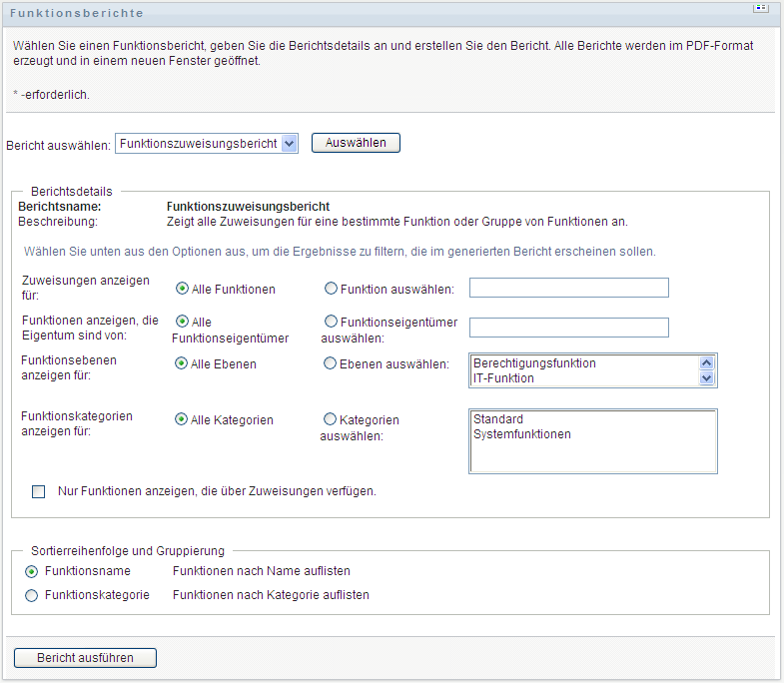
Task: Click the Funktion auswählen text field
Action: point(568,288)
